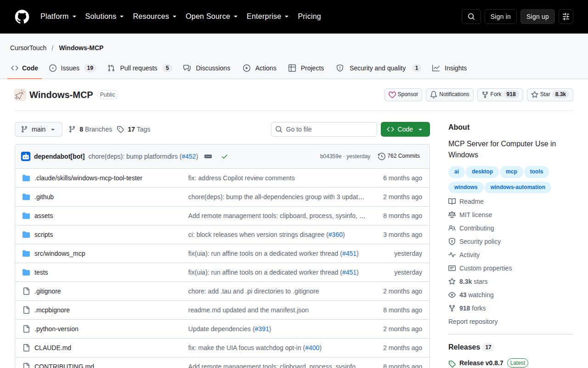Focus the Go to file search field

(x=324, y=129)
